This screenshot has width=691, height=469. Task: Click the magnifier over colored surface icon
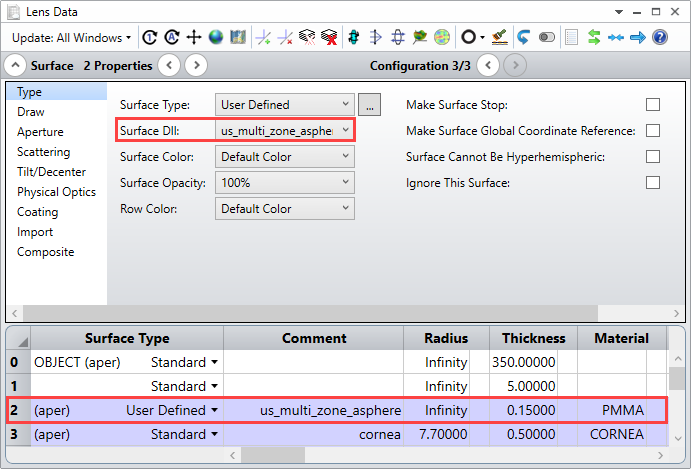tap(420, 37)
